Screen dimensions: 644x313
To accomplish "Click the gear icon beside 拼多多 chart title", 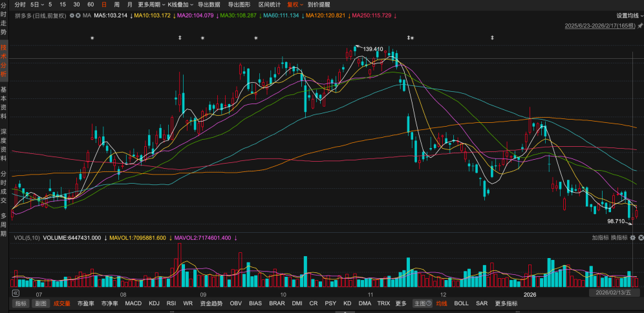I will 71,15.
